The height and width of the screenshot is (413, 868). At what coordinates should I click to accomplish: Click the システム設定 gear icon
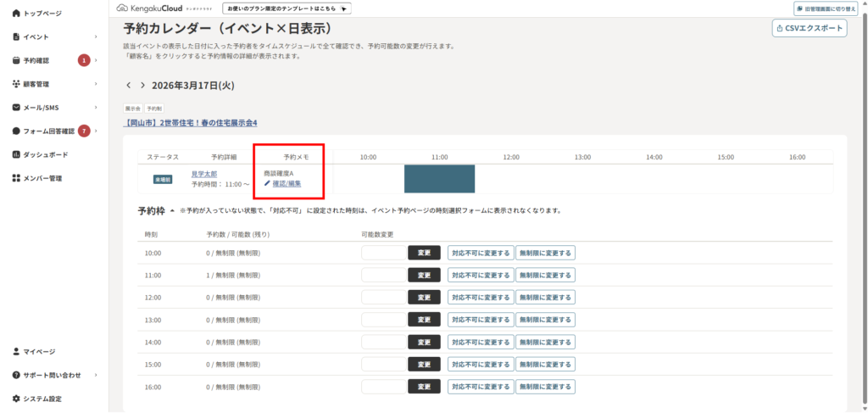pyautogui.click(x=16, y=399)
